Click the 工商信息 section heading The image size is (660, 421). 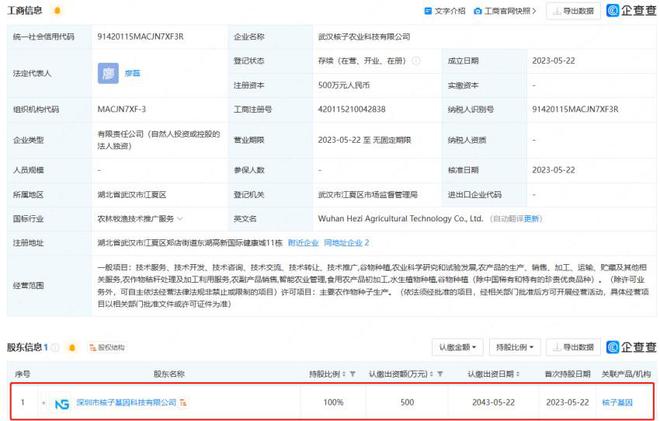click(x=25, y=11)
